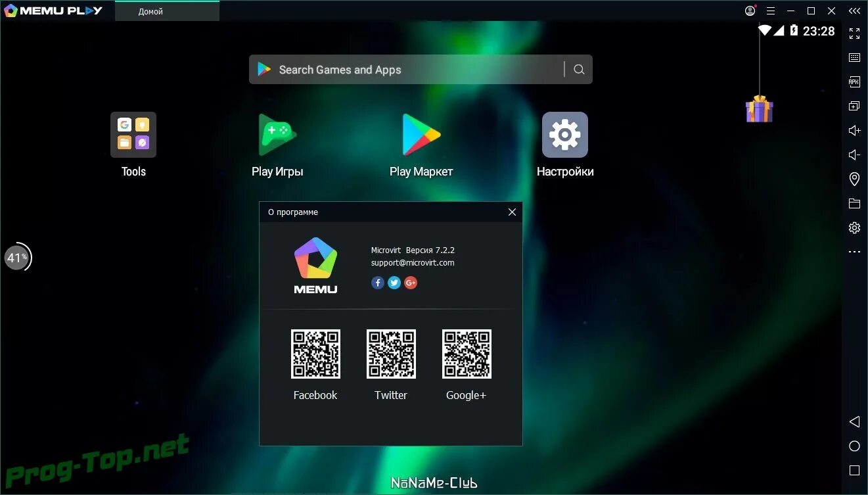Viewport: 868px width, 495px height.
Task: Open Facebook social icon in dialog
Action: (378, 283)
